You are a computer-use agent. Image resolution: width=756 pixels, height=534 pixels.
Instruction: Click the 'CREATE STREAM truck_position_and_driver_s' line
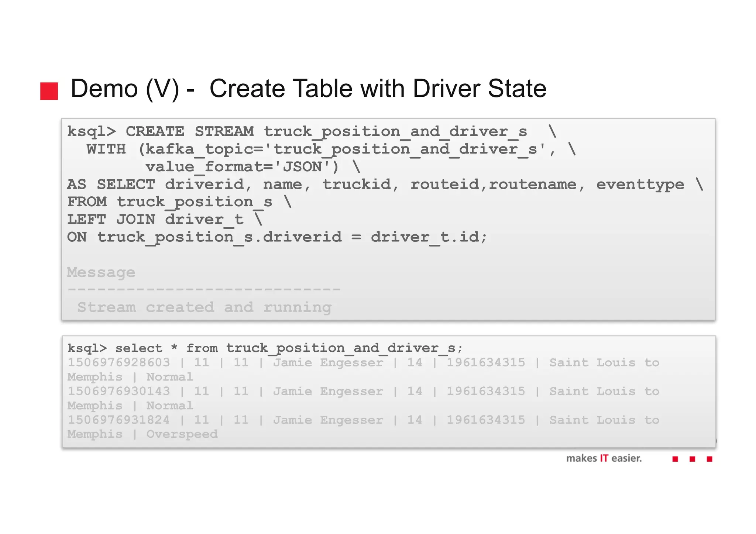pos(312,132)
